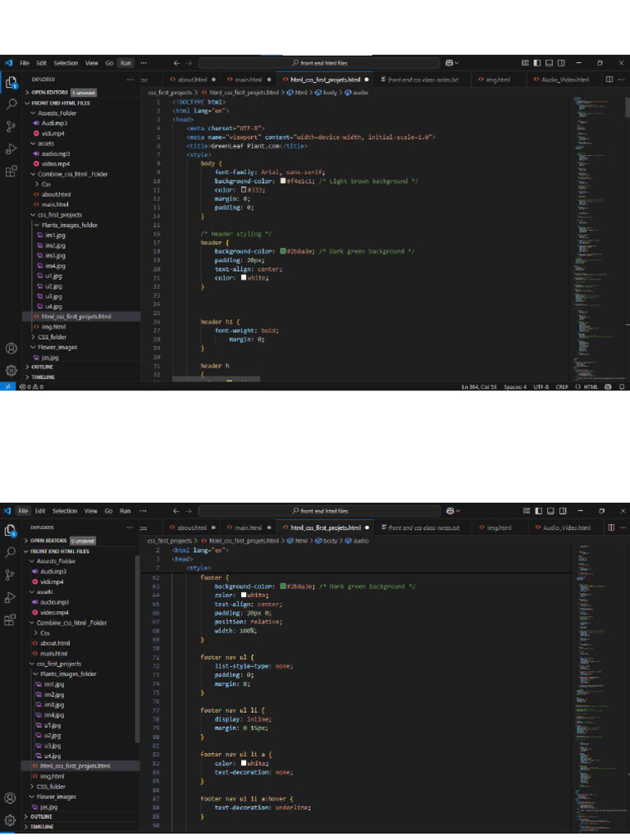Viewport: 630px width, 840px height.
Task: Open View menu in lower window
Action: (91, 511)
